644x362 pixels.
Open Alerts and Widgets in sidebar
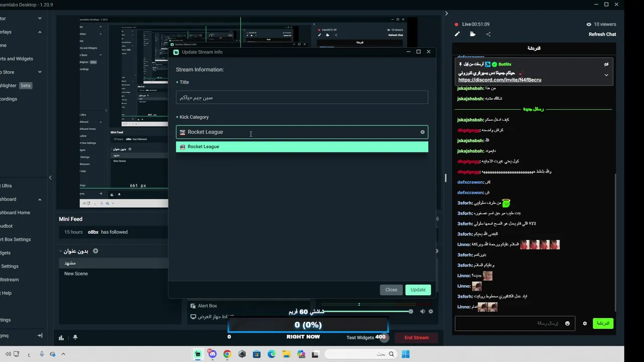(x=17, y=59)
